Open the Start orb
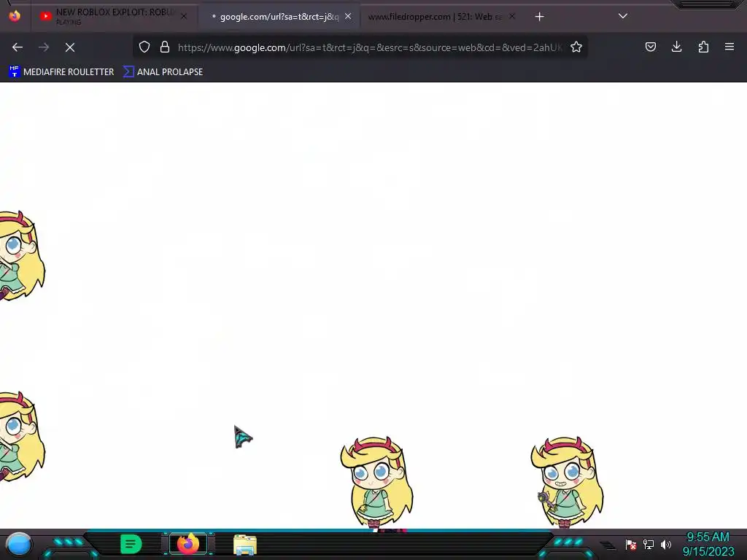The image size is (747, 560). (x=19, y=544)
